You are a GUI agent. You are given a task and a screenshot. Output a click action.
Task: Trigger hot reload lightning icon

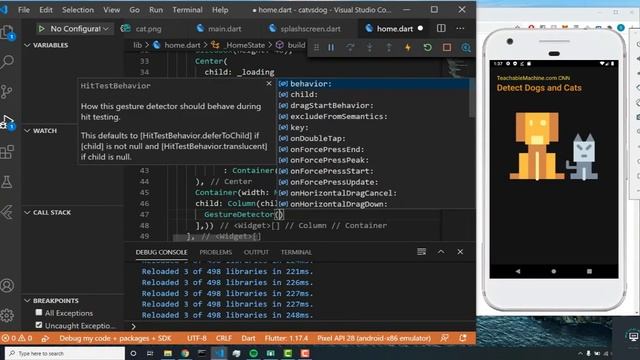[x=408, y=47]
